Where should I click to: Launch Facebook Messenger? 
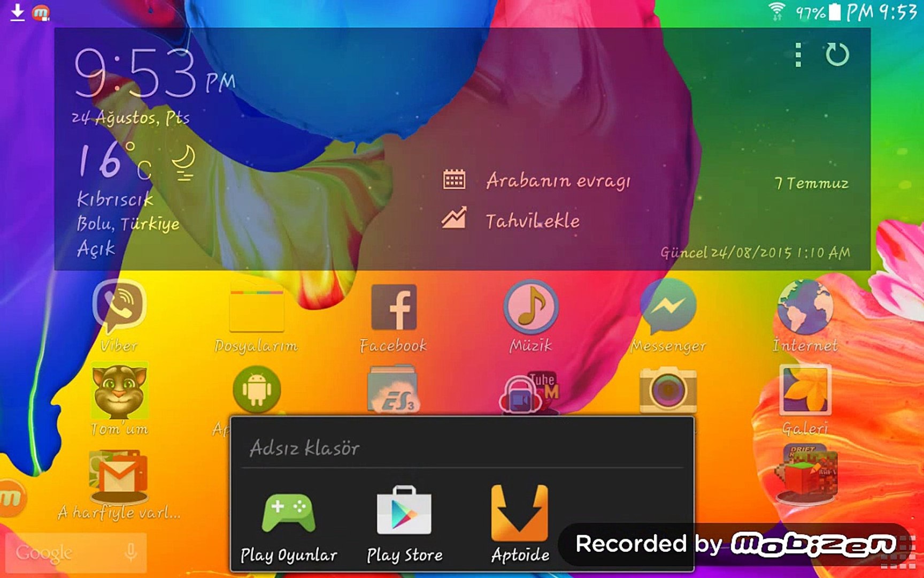coord(668,307)
